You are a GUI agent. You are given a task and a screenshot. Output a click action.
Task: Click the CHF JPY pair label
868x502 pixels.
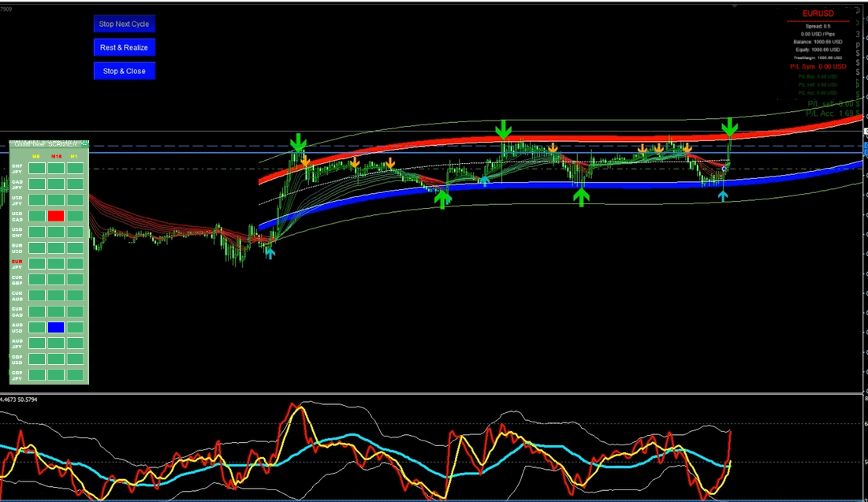coord(17,169)
